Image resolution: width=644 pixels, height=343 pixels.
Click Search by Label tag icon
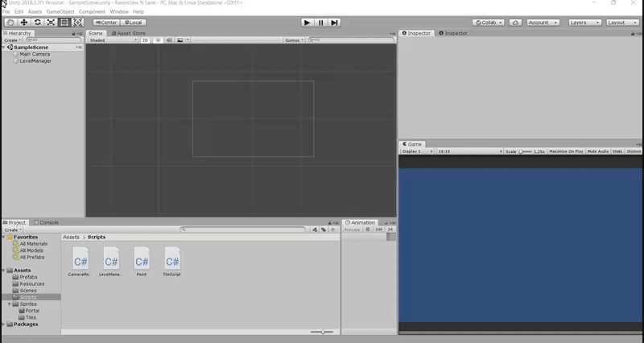(324, 229)
